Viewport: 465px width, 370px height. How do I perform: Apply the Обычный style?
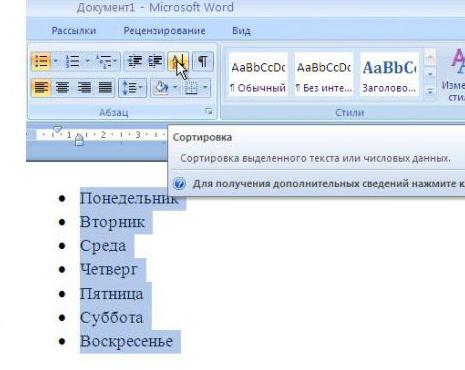258,74
